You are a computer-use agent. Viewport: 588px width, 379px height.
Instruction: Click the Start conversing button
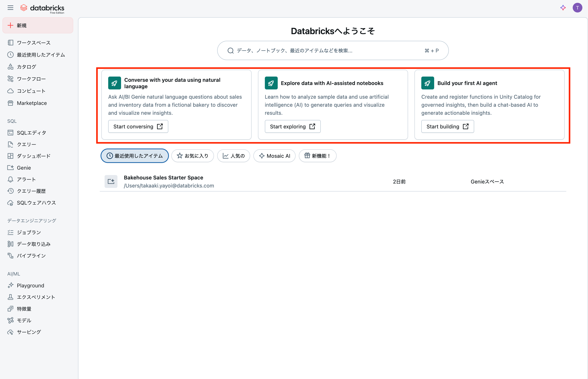click(138, 126)
